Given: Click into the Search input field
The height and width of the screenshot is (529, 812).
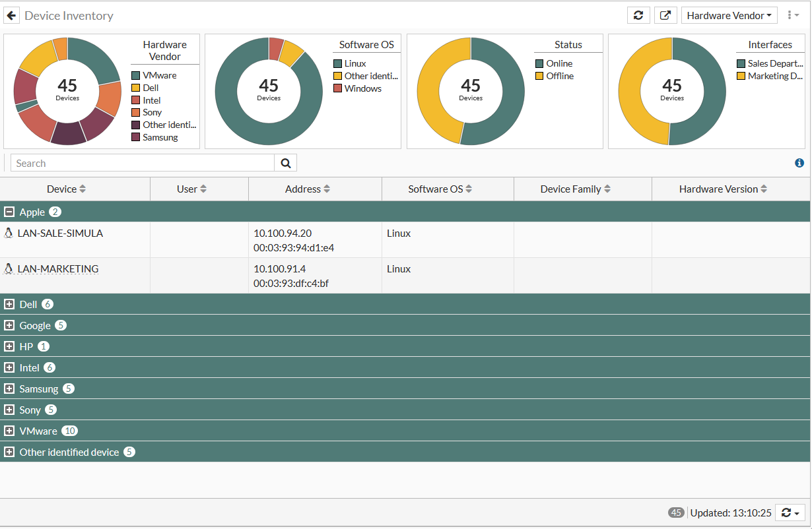Looking at the screenshot, I should click(142, 163).
